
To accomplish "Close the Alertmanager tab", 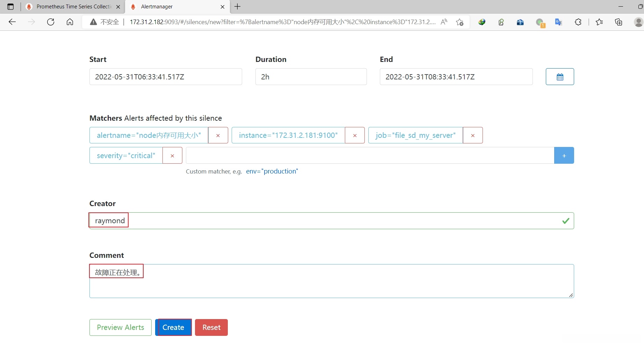I will click(x=223, y=7).
